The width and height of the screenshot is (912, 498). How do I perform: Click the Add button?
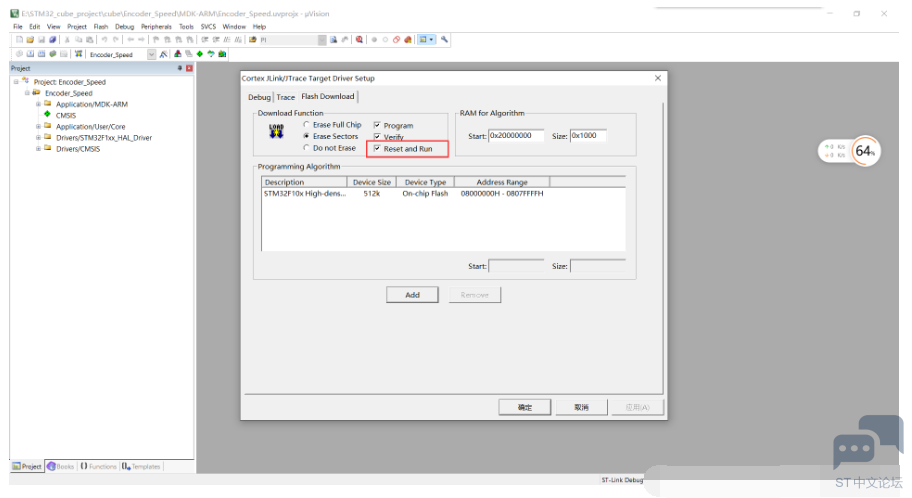pos(412,295)
